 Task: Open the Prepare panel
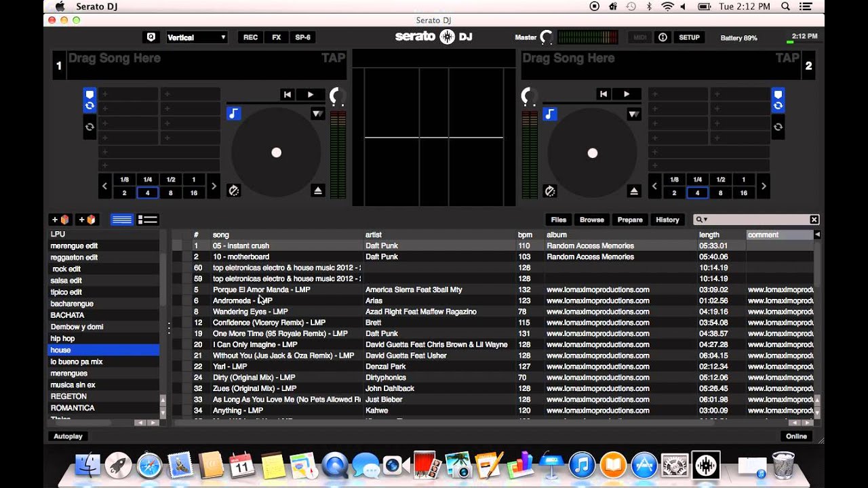click(630, 220)
